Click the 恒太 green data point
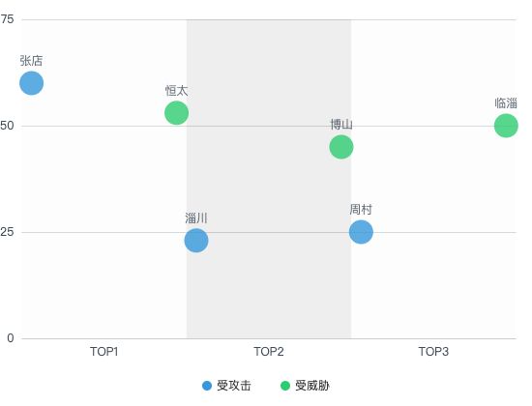 click(176, 112)
